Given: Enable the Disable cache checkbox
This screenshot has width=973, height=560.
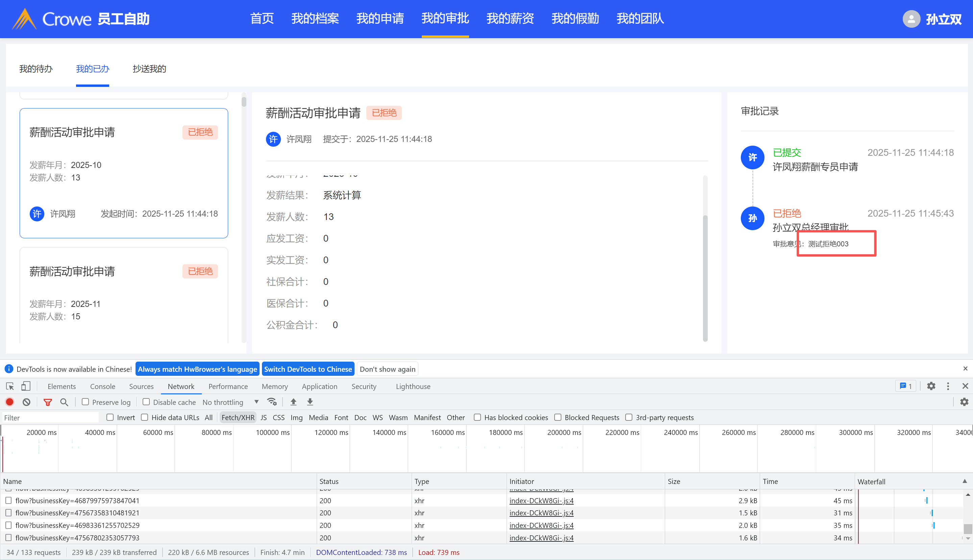Looking at the screenshot, I should (x=146, y=402).
